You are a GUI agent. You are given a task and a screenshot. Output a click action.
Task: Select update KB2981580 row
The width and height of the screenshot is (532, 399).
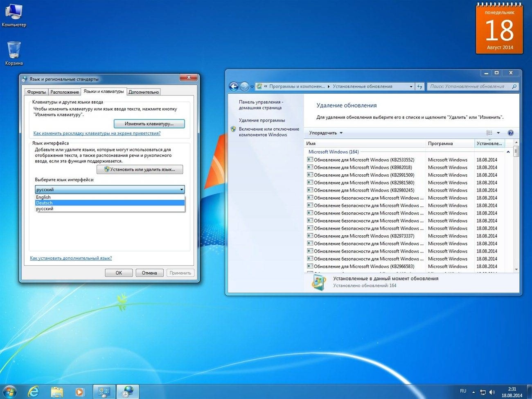click(x=405, y=183)
